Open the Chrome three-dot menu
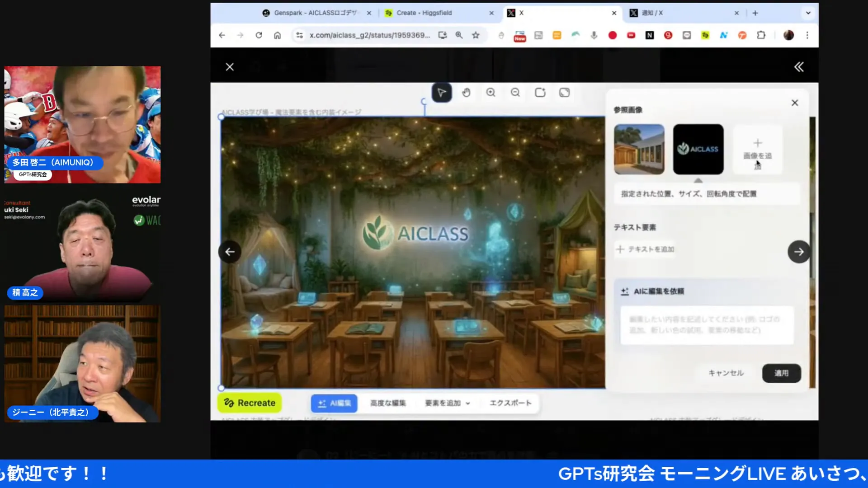The image size is (868, 488). 807,35
